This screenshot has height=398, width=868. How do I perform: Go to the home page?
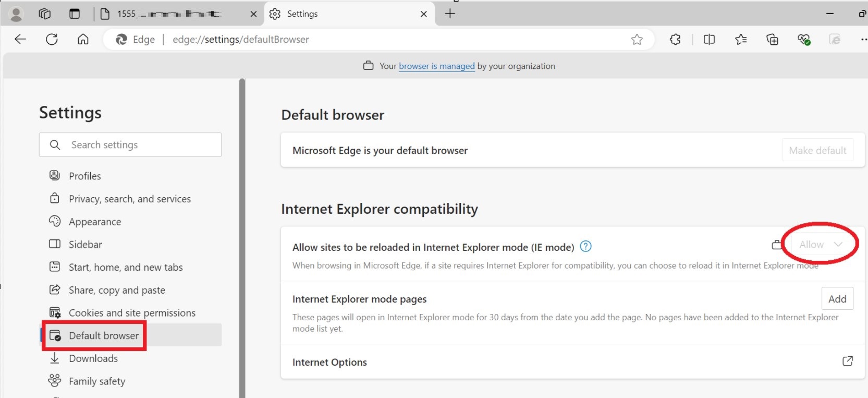click(x=83, y=39)
